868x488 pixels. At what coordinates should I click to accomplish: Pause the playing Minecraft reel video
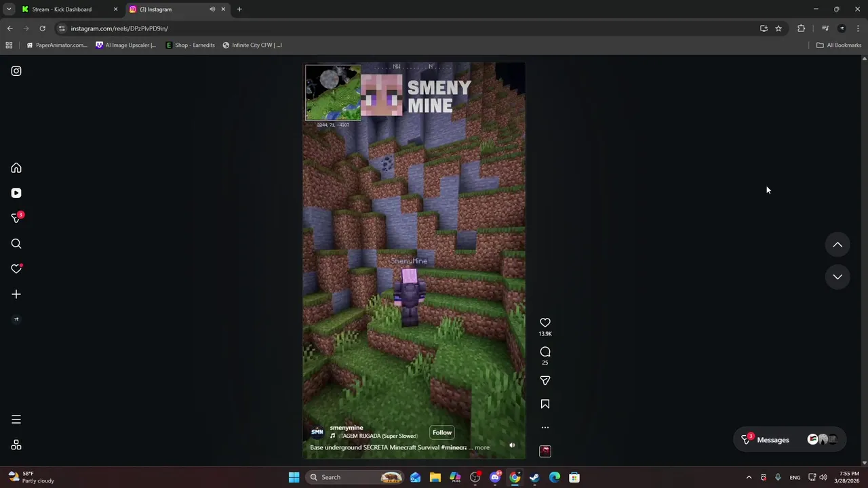point(414,261)
